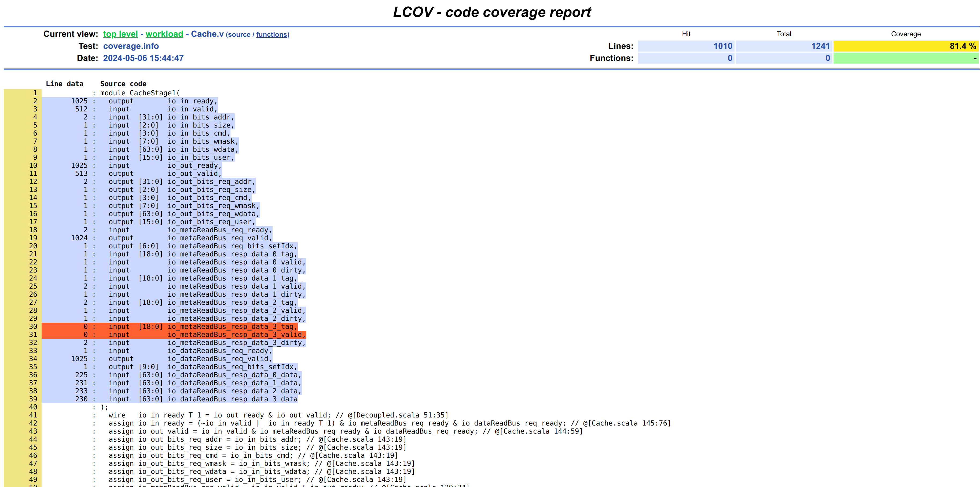
Task: Click the 'coverage.info' test name
Action: (131, 46)
